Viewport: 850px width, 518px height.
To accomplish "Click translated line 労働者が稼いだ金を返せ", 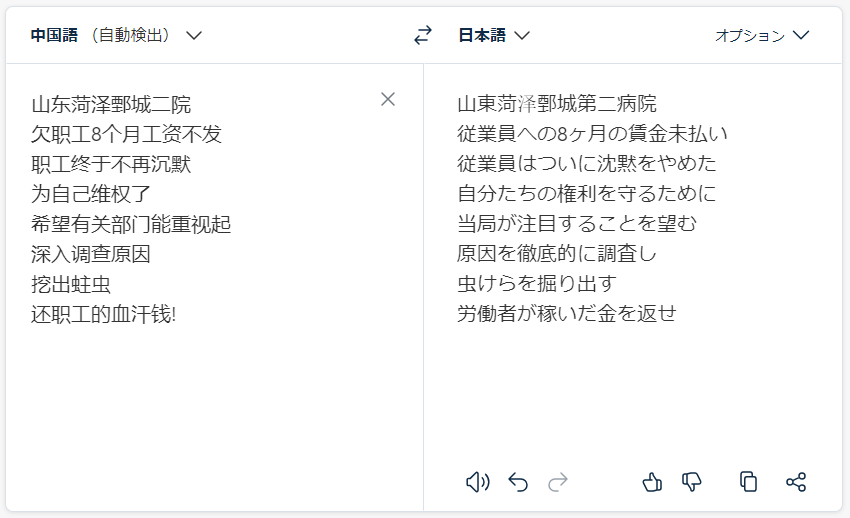I will (567, 313).
